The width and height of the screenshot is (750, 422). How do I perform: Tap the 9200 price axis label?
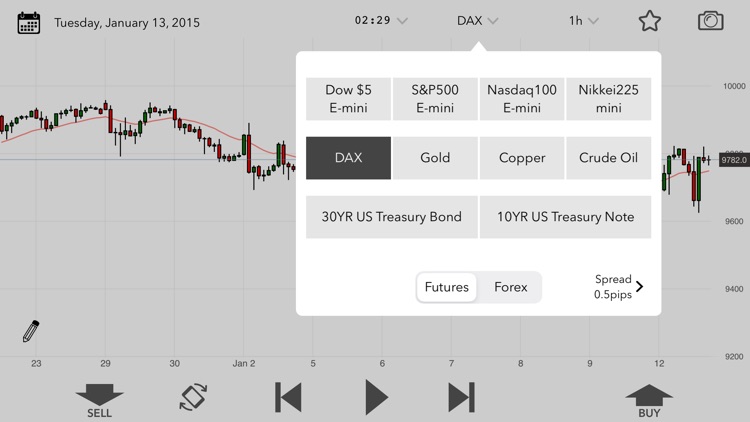pos(734,356)
